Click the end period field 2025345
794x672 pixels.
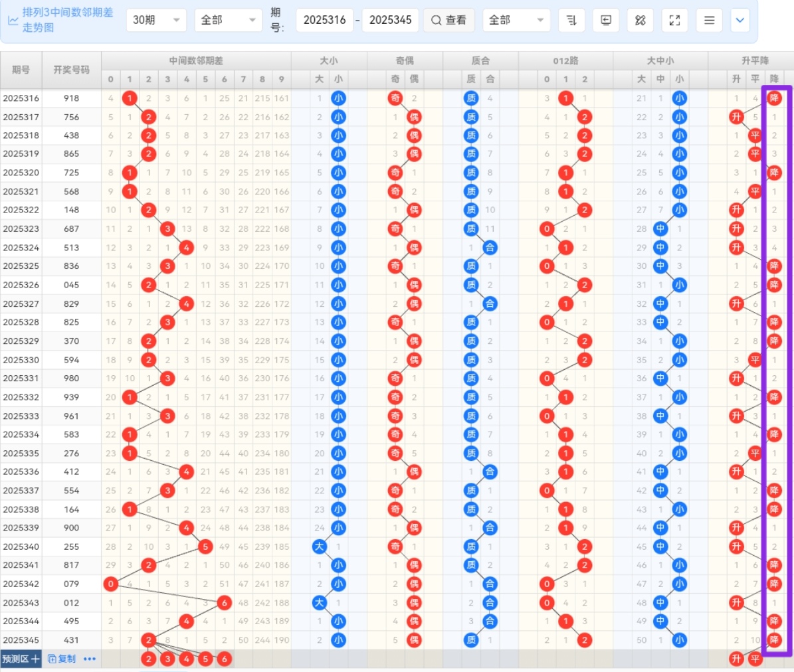[x=391, y=20]
